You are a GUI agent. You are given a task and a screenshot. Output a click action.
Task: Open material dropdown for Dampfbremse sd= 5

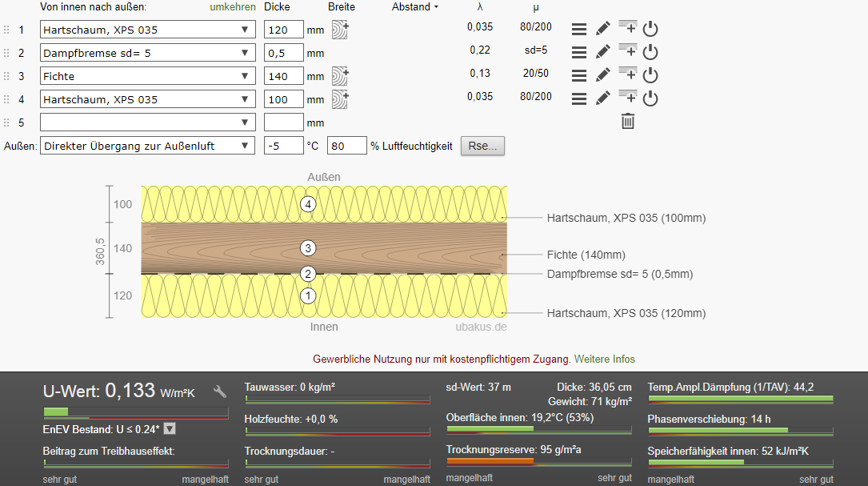pyautogui.click(x=244, y=54)
